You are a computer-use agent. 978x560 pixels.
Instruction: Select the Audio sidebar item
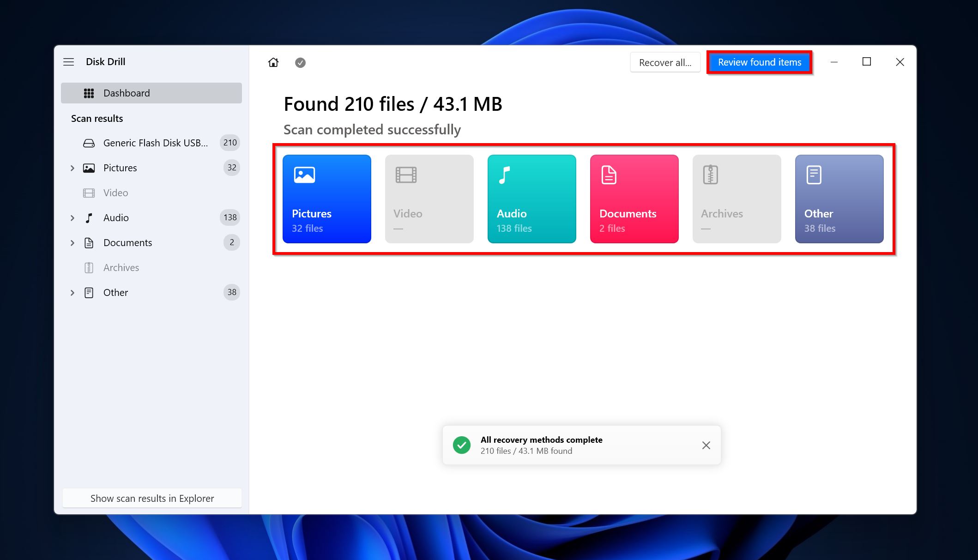pos(115,217)
